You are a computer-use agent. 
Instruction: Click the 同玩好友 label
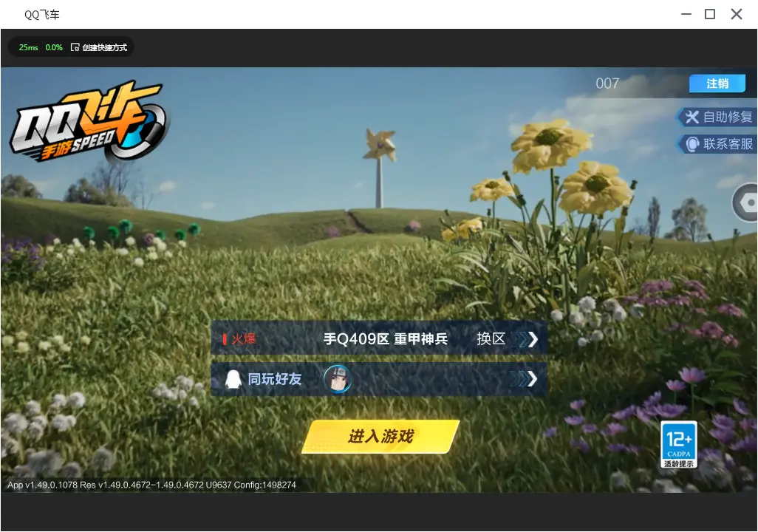click(275, 379)
